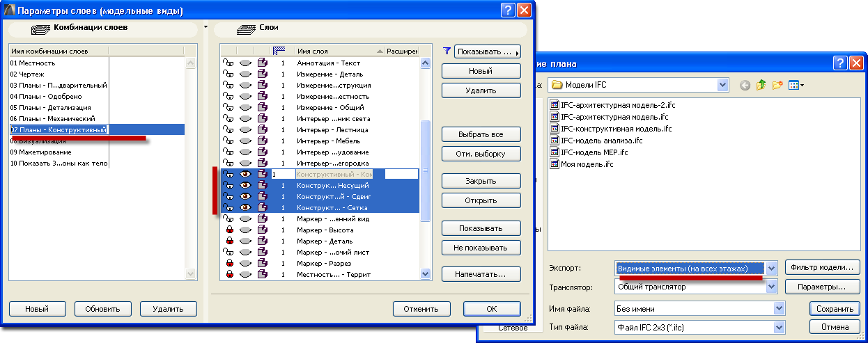Screen dimensions: 868x343
Task: Show the Маркер - Разрез layer via eye icon
Action: (x=245, y=263)
